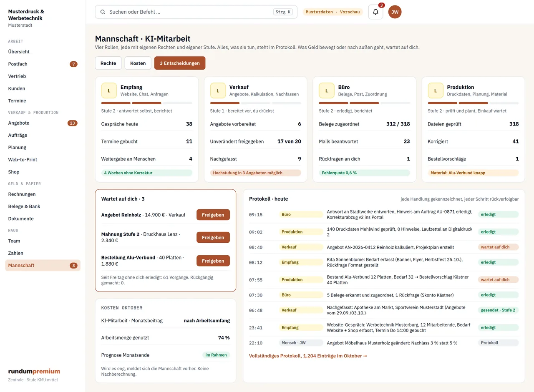Click the Empfang Stufe progress bar
The height and width of the screenshot is (392, 534).
(x=147, y=103)
